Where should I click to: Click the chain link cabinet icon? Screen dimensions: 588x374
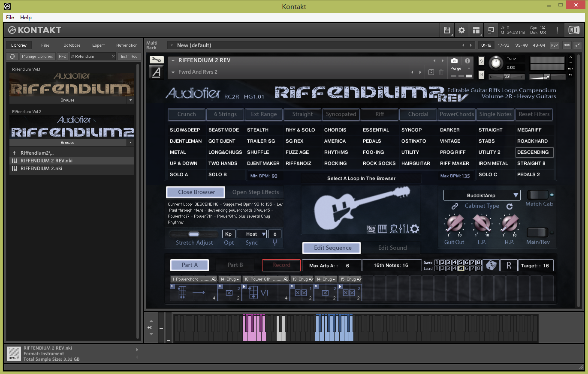[455, 206]
